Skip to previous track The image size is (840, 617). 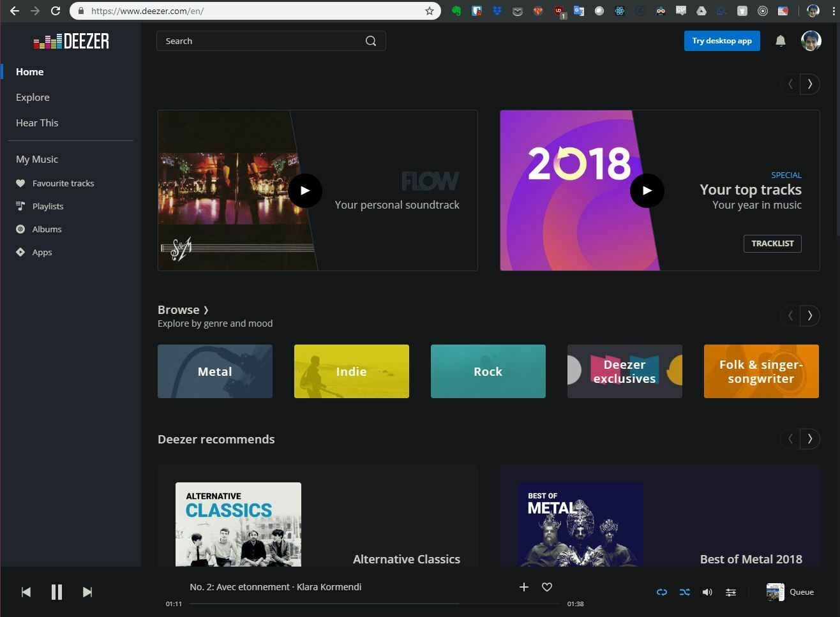(26, 592)
